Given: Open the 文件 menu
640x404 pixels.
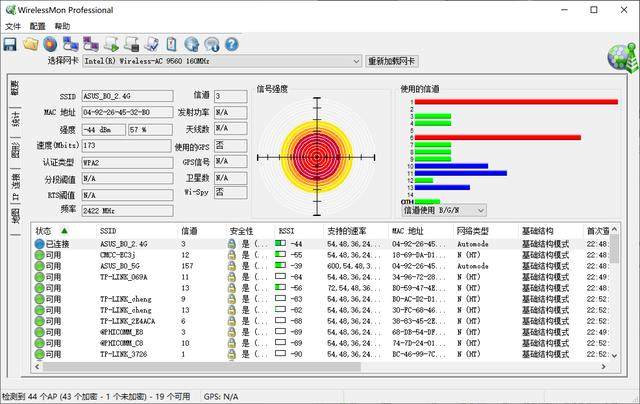Looking at the screenshot, I should tap(13, 26).
